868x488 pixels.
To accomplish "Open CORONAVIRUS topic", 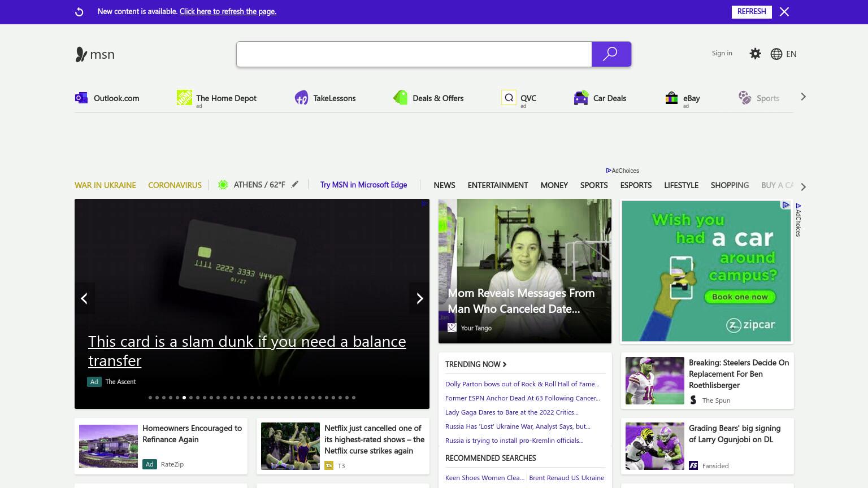I will coord(175,185).
